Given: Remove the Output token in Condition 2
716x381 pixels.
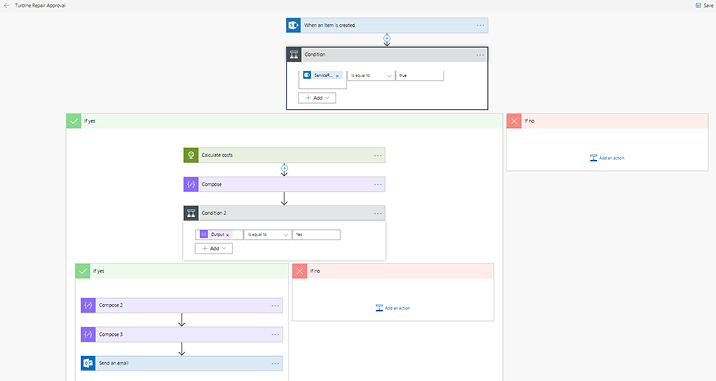Looking at the screenshot, I should (x=227, y=235).
